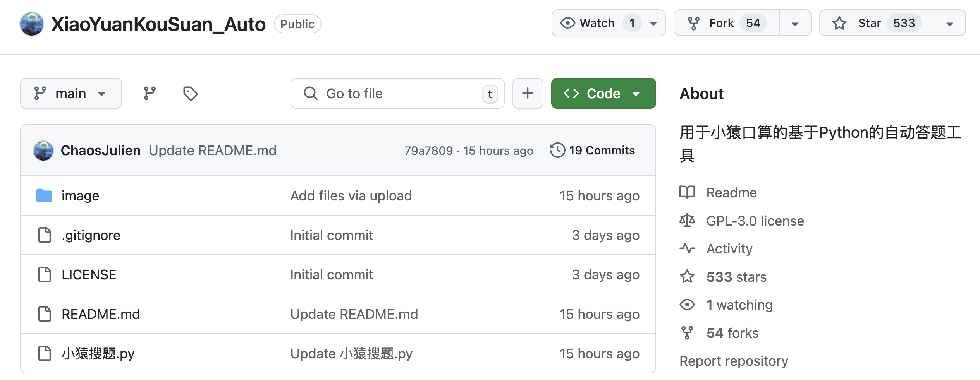Image resolution: width=980 pixels, height=380 pixels.
Task: Open the Initial commit message in .gitignore row
Action: pyautogui.click(x=332, y=235)
